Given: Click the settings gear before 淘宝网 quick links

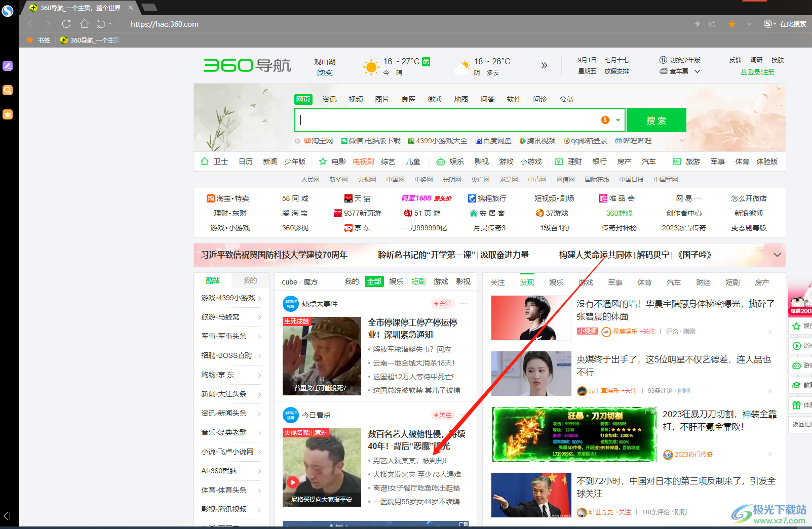Looking at the screenshot, I should [x=297, y=141].
